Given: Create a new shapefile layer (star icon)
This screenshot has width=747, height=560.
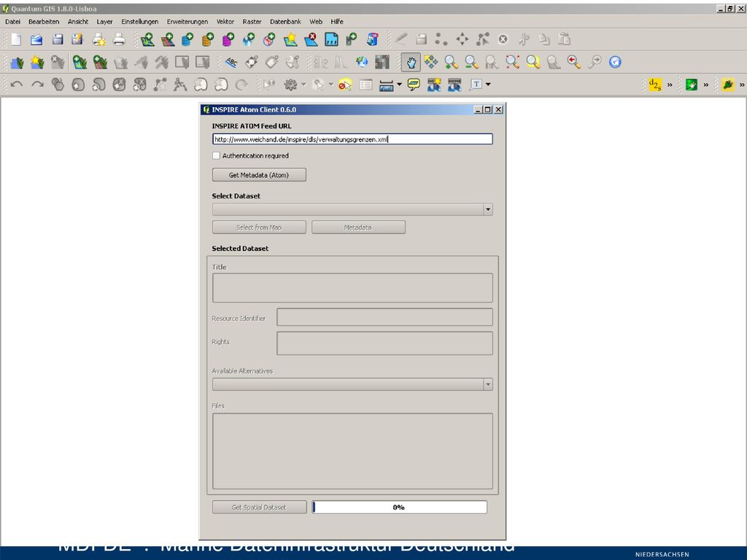Looking at the screenshot, I should tap(290, 39).
